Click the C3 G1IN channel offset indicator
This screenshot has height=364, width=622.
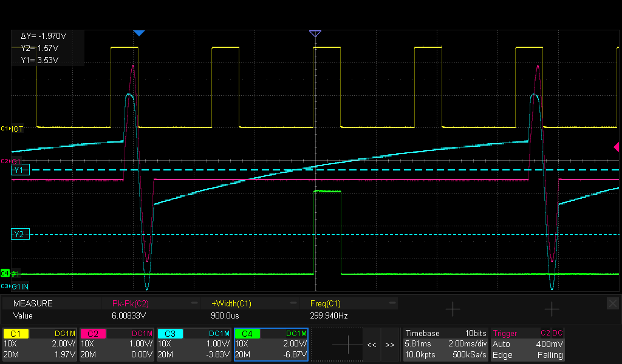click(x=13, y=286)
